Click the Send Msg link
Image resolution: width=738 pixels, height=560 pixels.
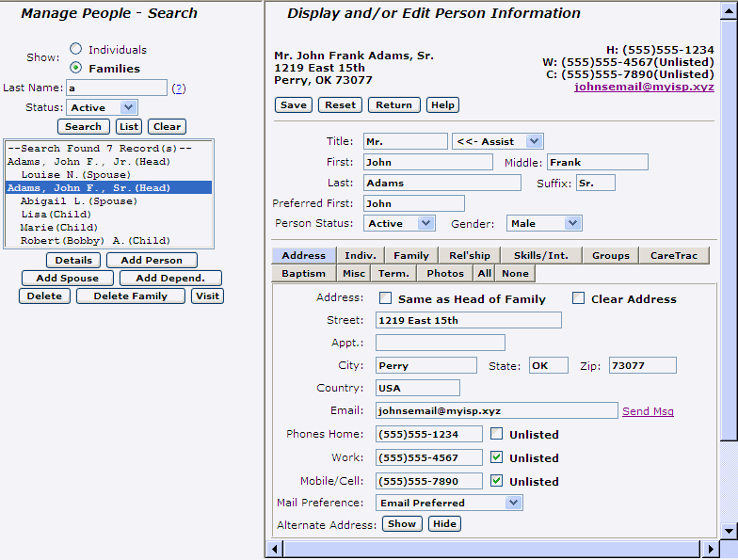pos(648,411)
